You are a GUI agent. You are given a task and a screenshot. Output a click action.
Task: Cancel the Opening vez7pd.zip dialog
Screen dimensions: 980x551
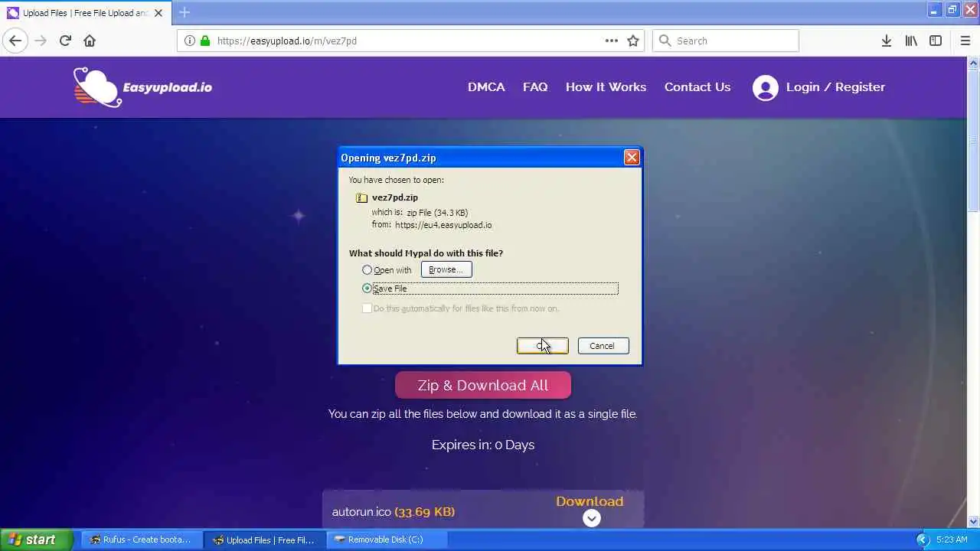[x=603, y=346]
